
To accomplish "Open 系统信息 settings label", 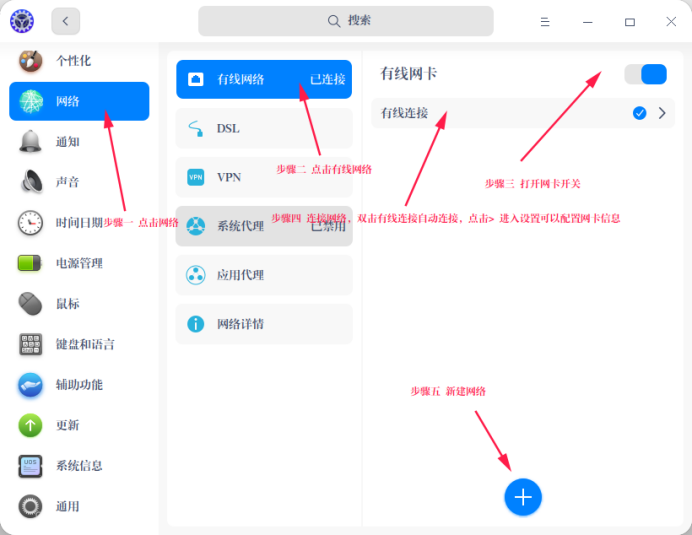I will pyautogui.click(x=79, y=466).
